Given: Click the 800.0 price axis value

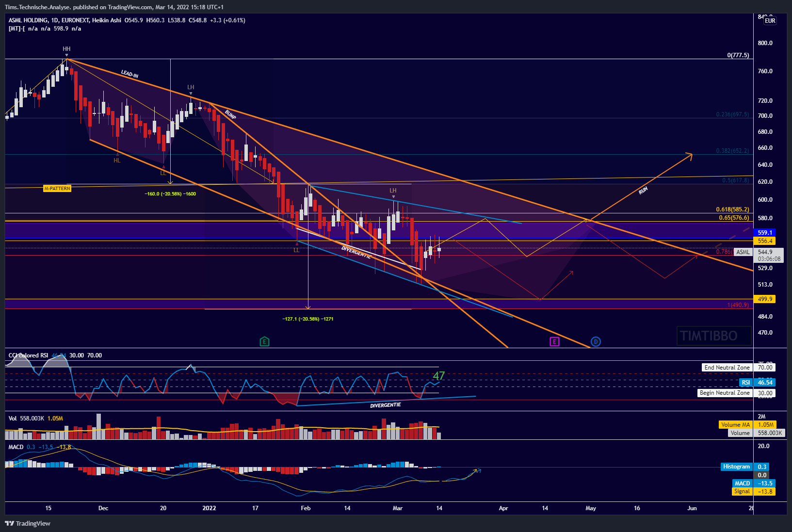Looking at the screenshot, I should coord(765,43).
